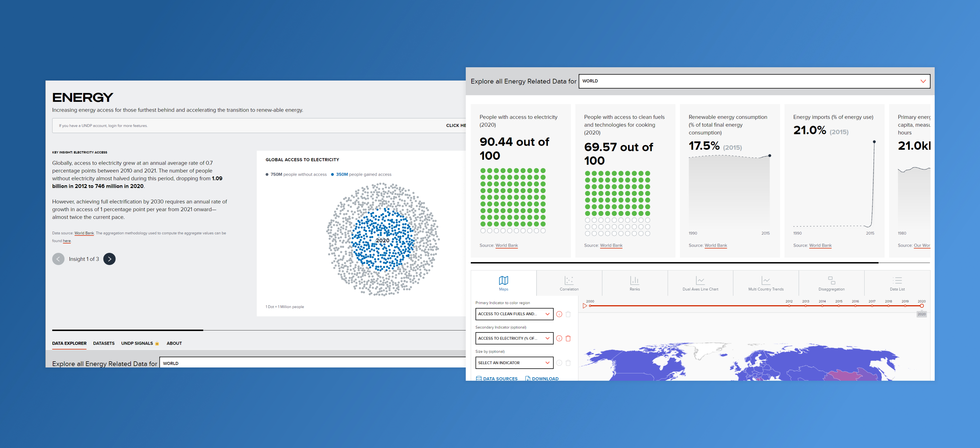Open the Disaggregation tab
The width and height of the screenshot is (980, 448).
(832, 283)
